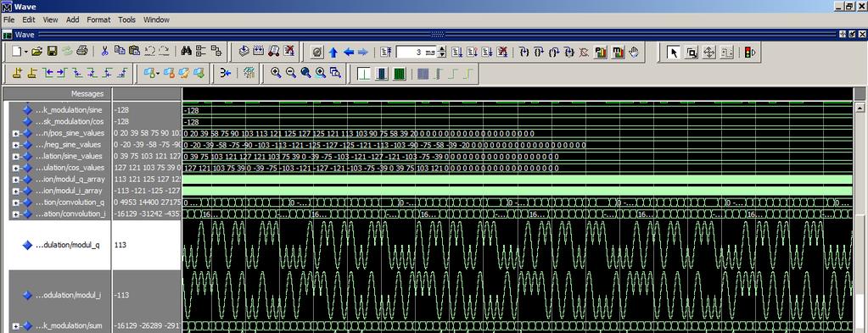Screen dimensions: 868x333
Task: Click the run length 3 ms field
Action: click(x=417, y=52)
